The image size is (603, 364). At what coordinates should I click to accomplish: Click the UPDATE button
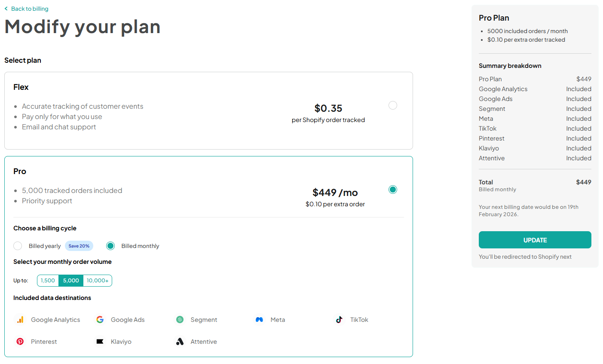[x=535, y=240]
